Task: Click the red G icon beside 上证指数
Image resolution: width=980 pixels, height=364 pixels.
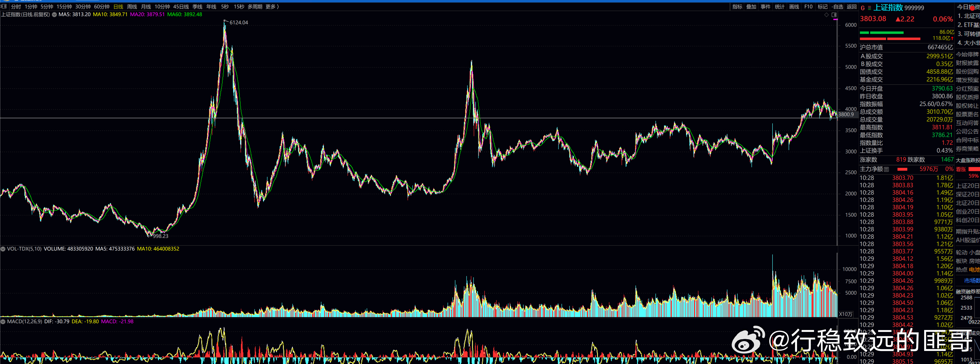Action: [x=862, y=8]
